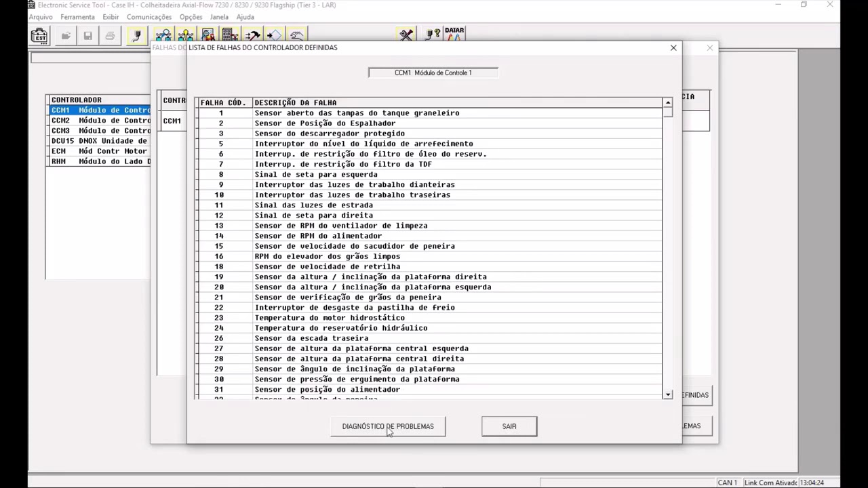Viewport: 868px width, 488px height.
Task: Select CCM3 in the controller list
Action: (100, 131)
